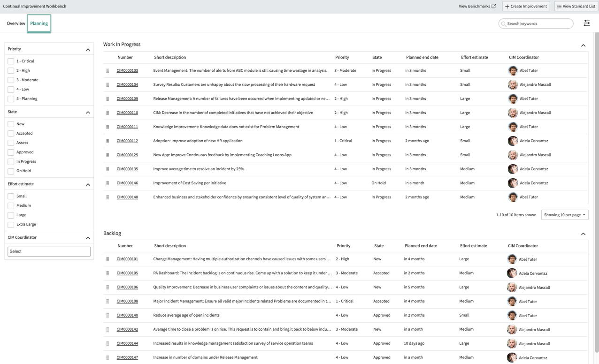Check the On Hold state filter
This screenshot has width=599, height=364.
tap(11, 171)
